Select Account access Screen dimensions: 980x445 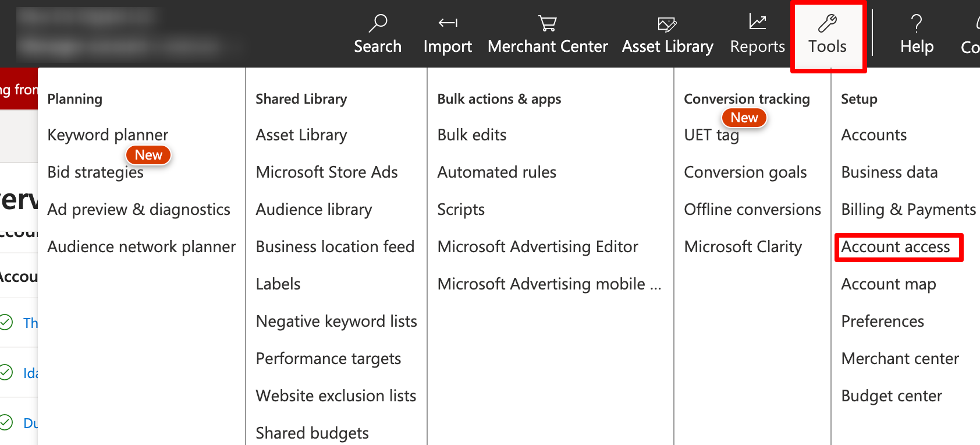pyautogui.click(x=896, y=247)
